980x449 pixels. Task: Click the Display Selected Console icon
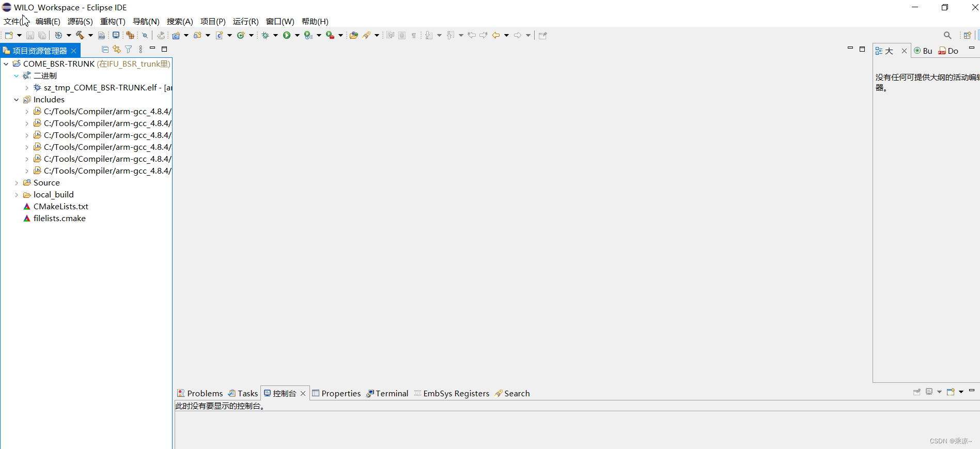[929, 392]
